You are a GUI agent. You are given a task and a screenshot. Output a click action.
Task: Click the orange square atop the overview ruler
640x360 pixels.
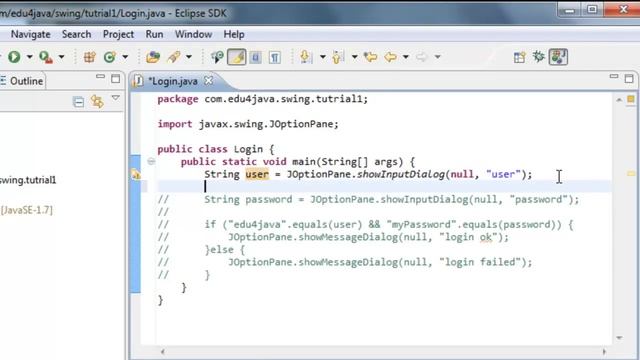pyautogui.click(x=631, y=99)
